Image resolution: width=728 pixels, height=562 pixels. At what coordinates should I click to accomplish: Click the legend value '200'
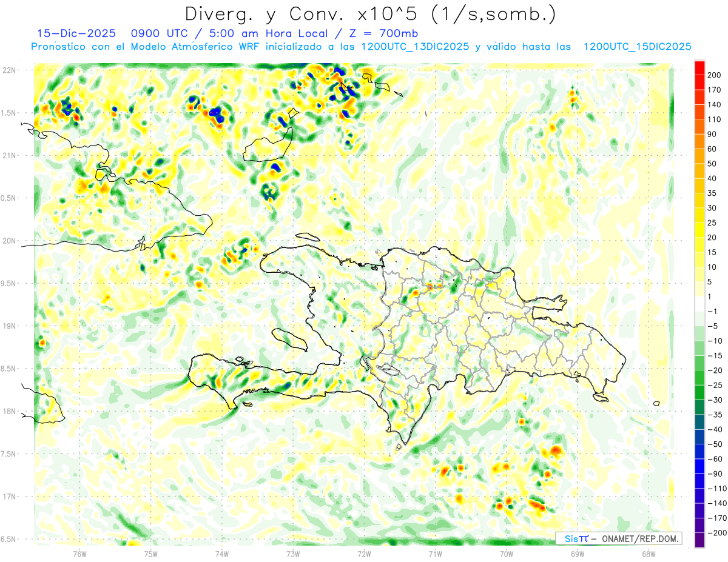click(x=715, y=74)
